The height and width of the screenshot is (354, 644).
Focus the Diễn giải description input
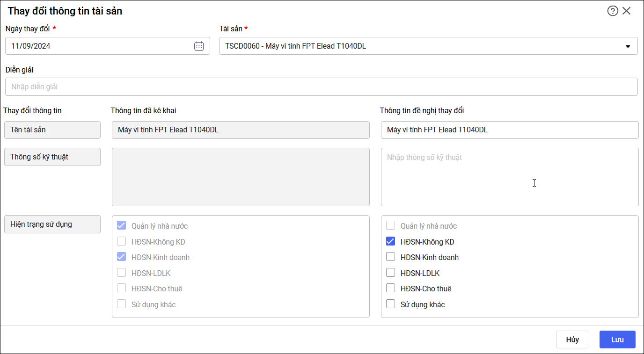tap(321, 87)
